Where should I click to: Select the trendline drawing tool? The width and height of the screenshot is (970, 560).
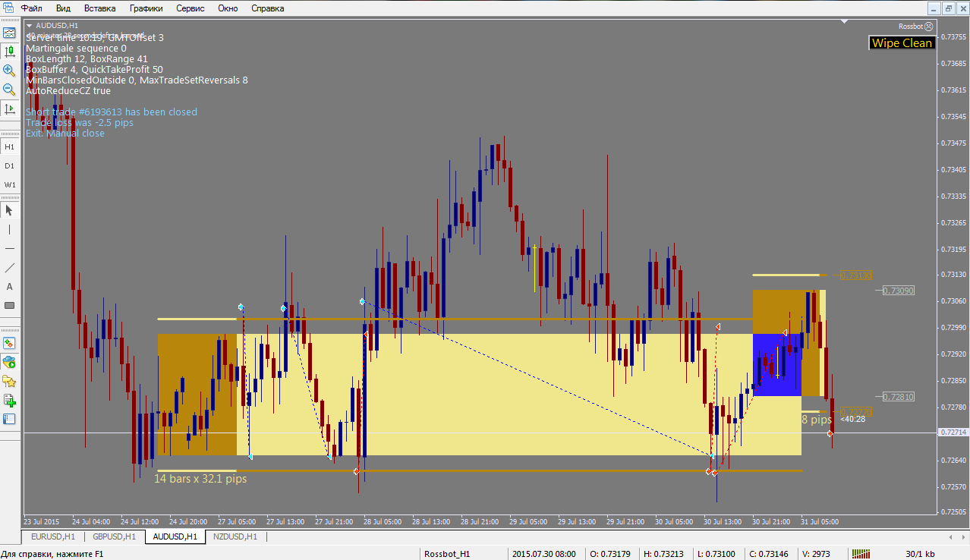(x=9, y=267)
